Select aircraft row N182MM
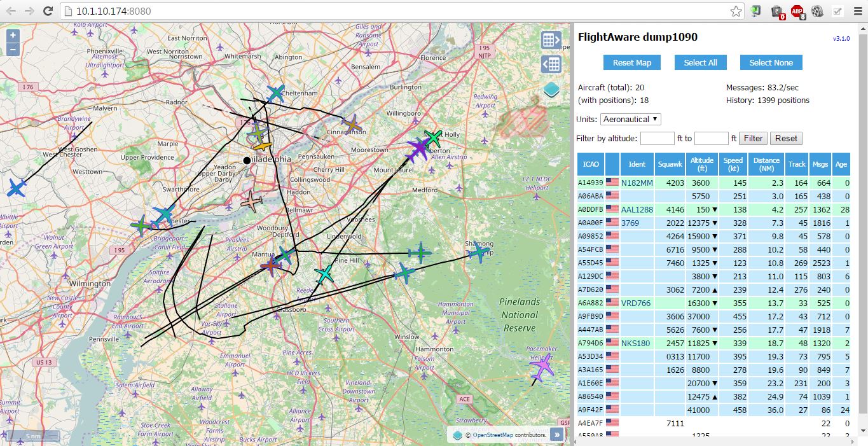 tap(713, 183)
